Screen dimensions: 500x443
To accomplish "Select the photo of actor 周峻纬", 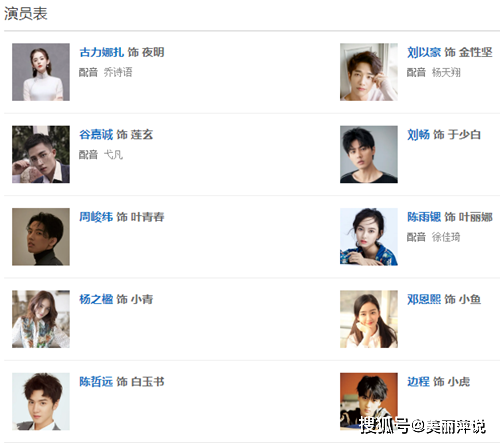I will (41, 237).
